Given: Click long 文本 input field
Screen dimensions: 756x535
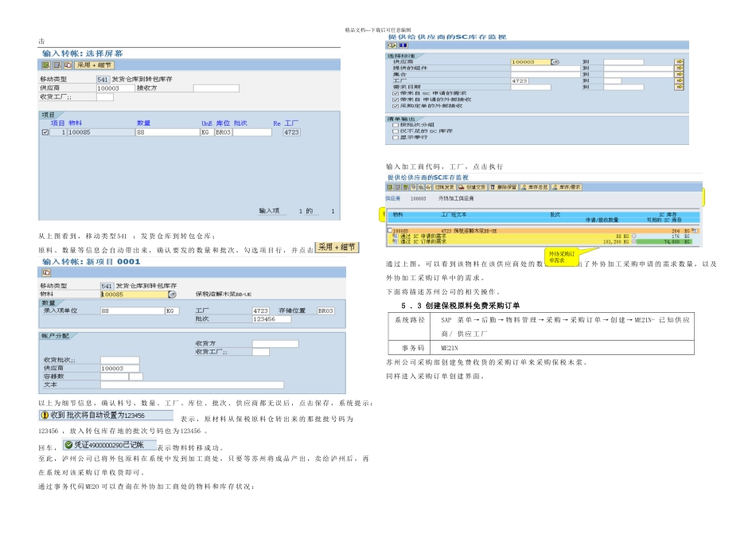Looking at the screenshot, I should coord(193,385).
